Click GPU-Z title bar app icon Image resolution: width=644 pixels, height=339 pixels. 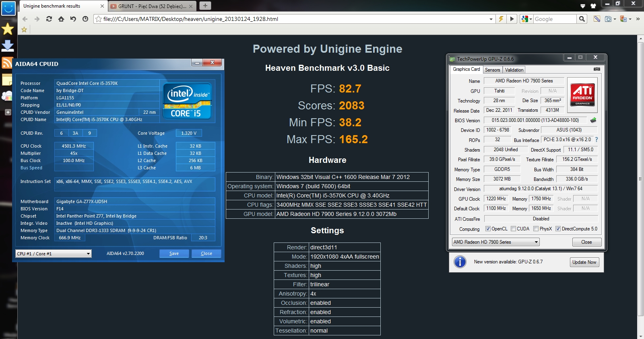click(452, 59)
